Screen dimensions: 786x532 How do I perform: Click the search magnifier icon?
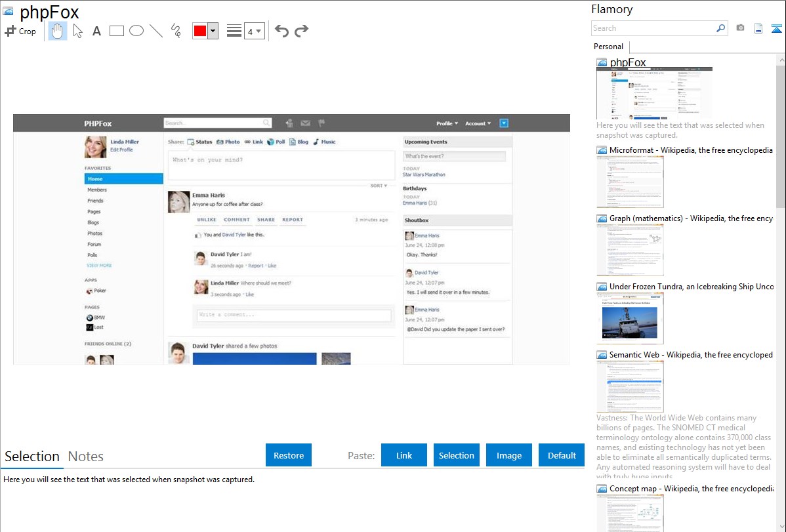click(721, 28)
